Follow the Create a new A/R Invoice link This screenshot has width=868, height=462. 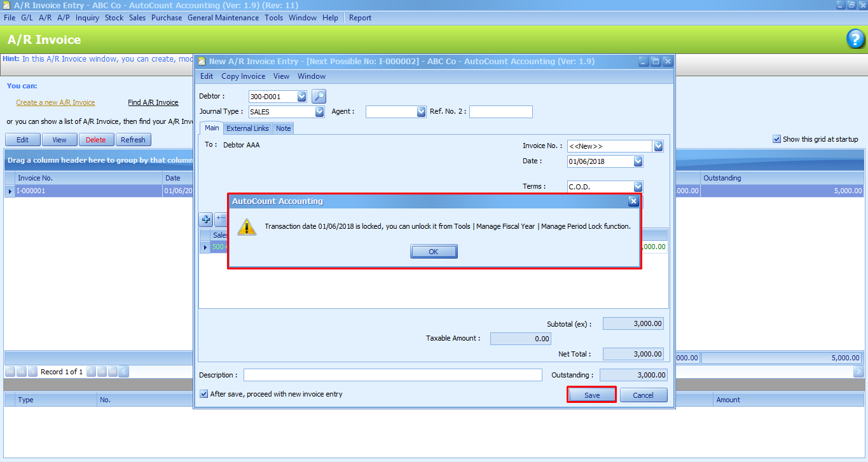click(x=55, y=102)
